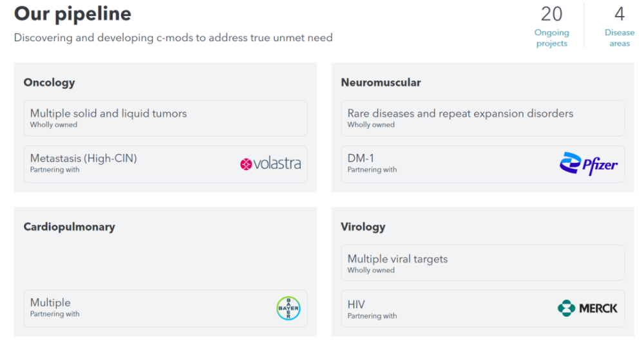Image resolution: width=644 pixels, height=356 pixels.
Task: Click the Merck logo
Action: point(587,308)
